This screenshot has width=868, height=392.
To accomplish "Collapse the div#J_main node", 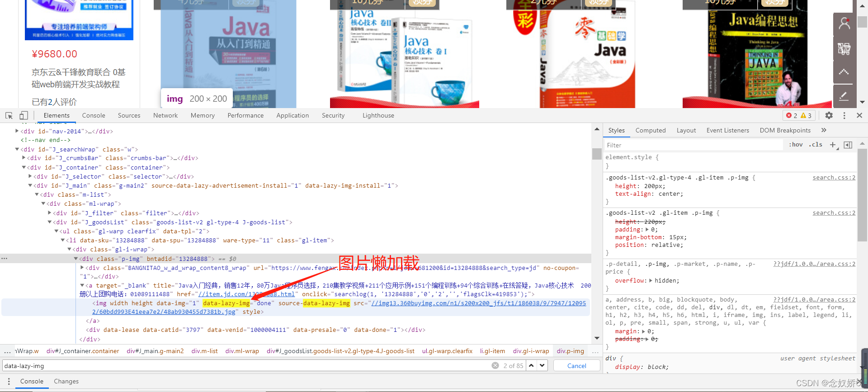I will point(30,185).
